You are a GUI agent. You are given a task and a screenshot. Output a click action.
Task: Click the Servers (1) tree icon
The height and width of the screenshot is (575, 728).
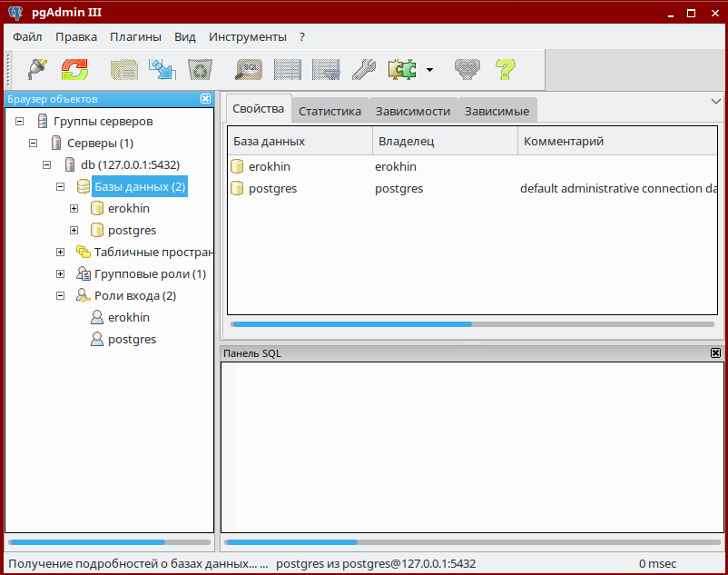[x=56, y=143]
